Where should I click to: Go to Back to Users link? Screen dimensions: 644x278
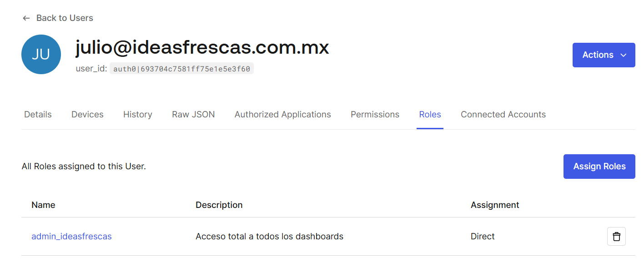click(65, 18)
